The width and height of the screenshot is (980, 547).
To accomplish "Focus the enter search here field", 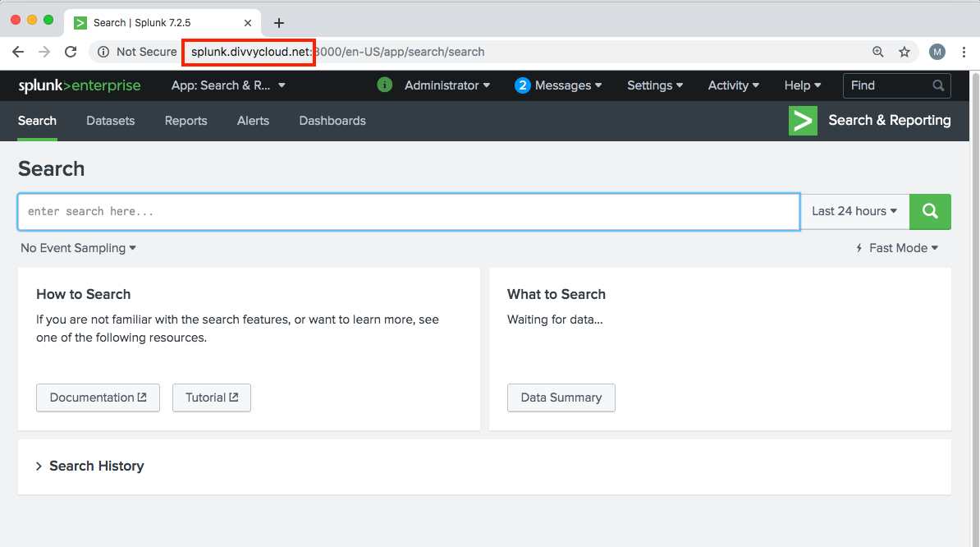I will 409,211.
